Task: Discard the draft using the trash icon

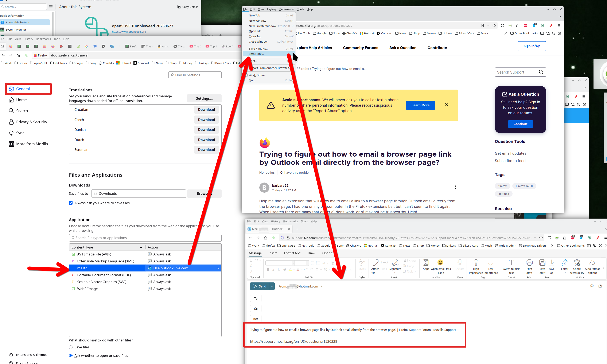Action: point(592,286)
